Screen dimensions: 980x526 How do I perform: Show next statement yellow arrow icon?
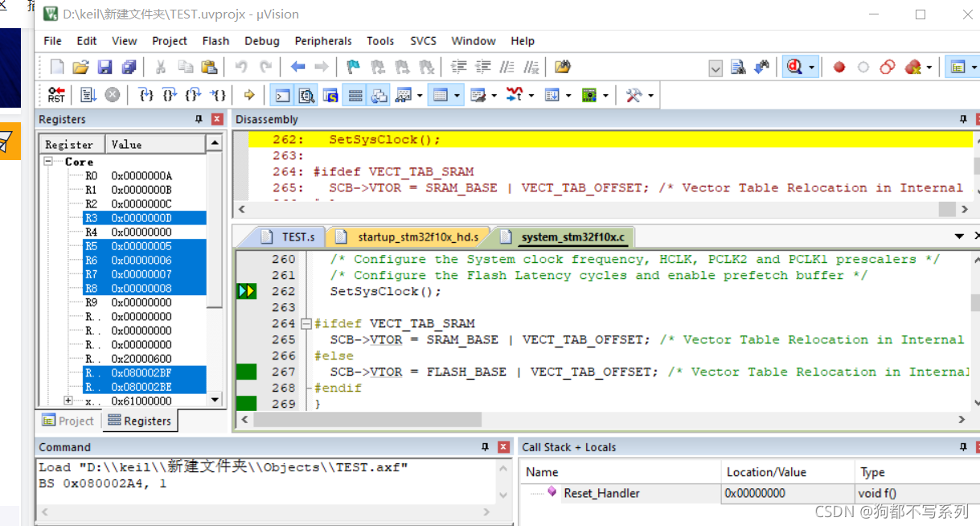tap(248, 95)
